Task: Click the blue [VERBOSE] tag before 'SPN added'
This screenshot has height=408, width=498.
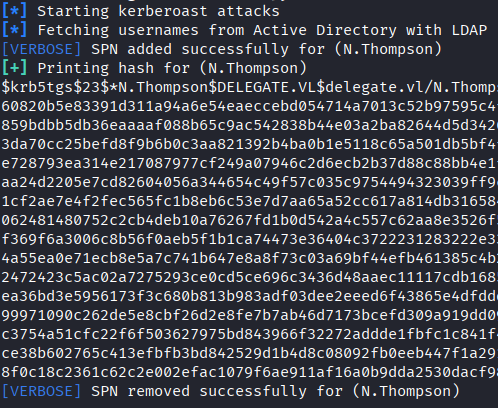Action: [41, 49]
